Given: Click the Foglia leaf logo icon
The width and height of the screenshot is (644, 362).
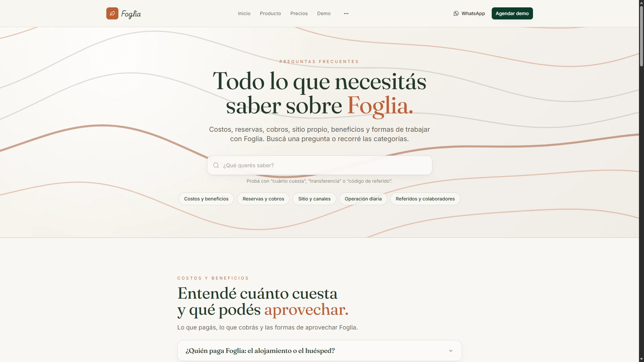Looking at the screenshot, I should tap(112, 13).
